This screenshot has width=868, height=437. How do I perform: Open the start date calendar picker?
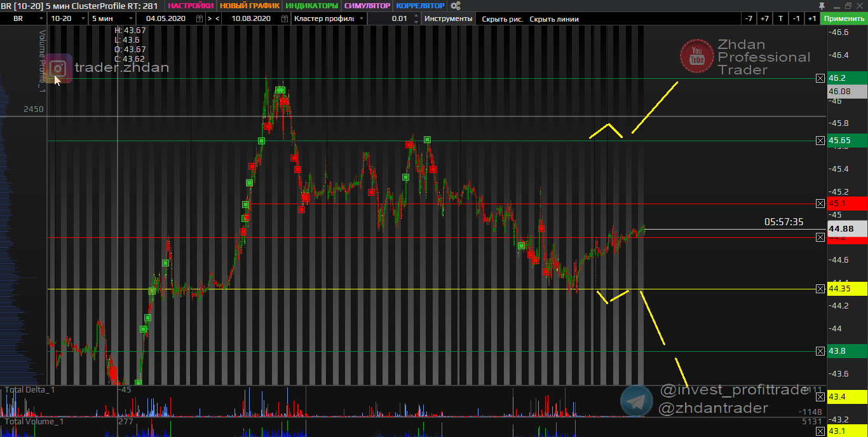[200, 19]
